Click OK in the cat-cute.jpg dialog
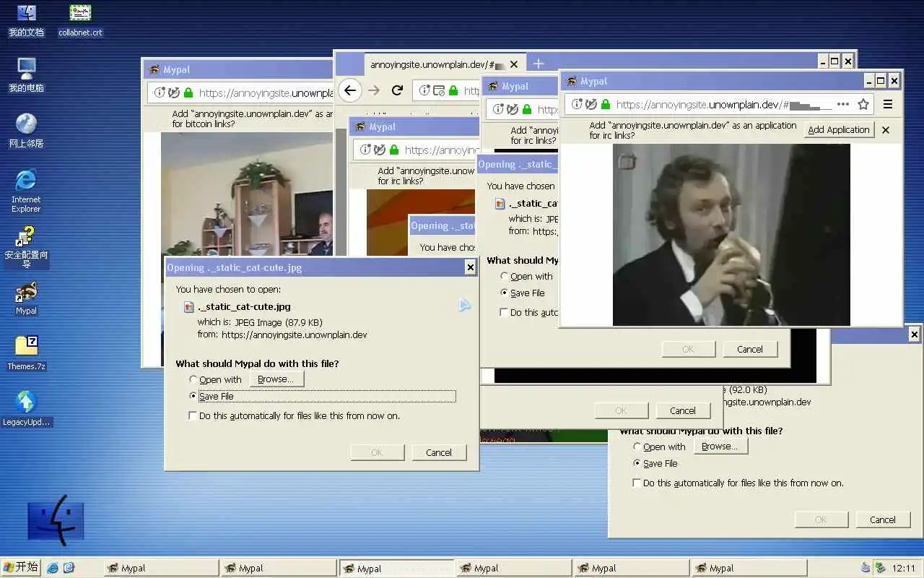Screen dimensions: 924x578 [377, 452]
